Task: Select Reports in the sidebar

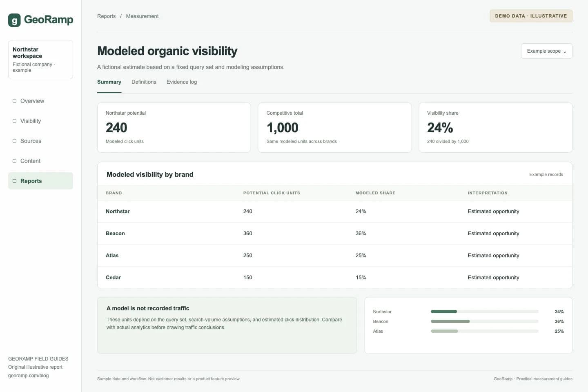Action: 40,181
